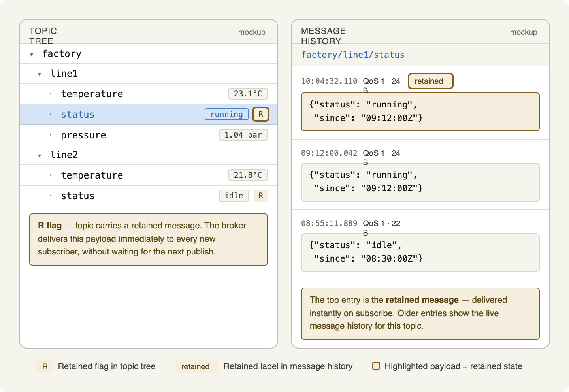Select the idle payload from 08:55:11.889
569x392 pixels.
click(420, 253)
